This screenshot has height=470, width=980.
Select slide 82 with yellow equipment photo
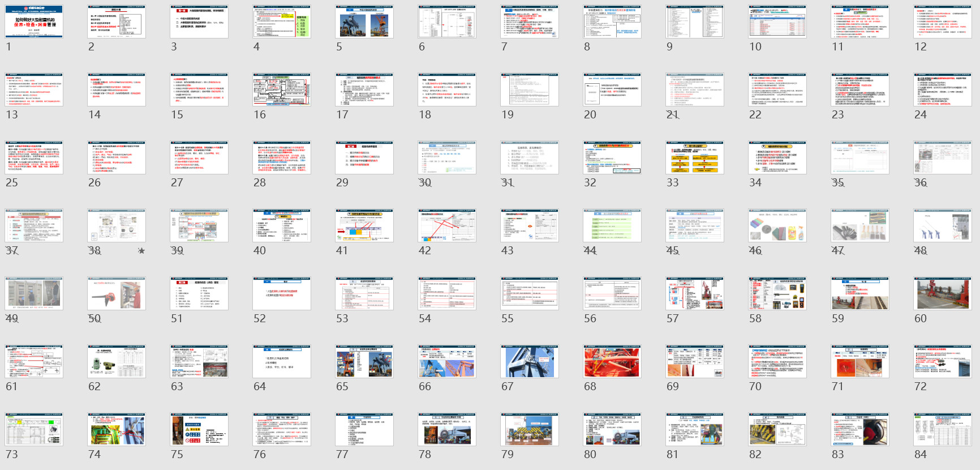click(777, 430)
